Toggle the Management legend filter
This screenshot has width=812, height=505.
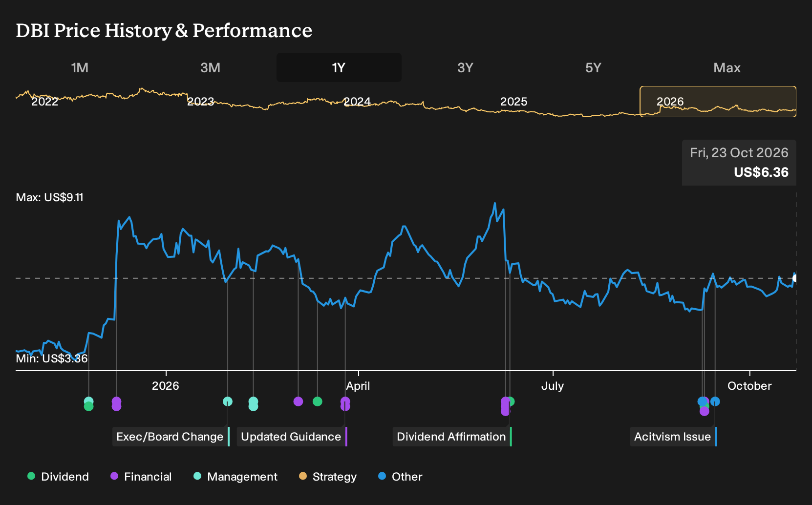click(235, 476)
